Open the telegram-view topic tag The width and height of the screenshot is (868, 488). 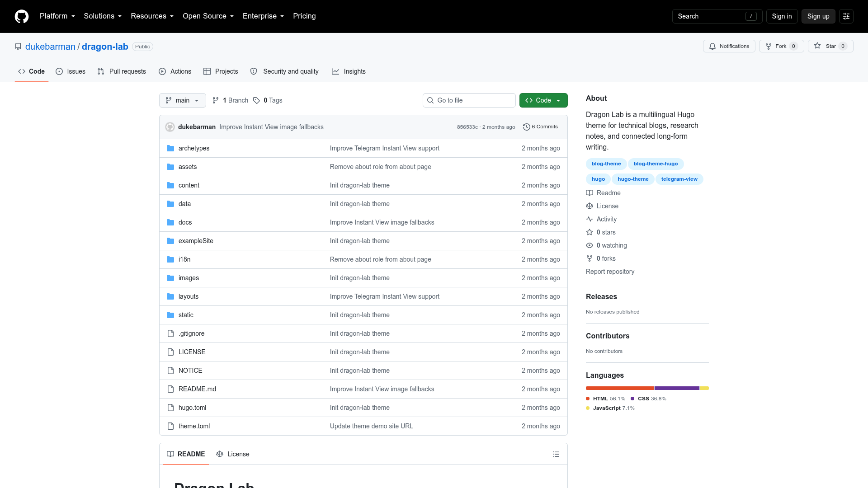(679, 179)
